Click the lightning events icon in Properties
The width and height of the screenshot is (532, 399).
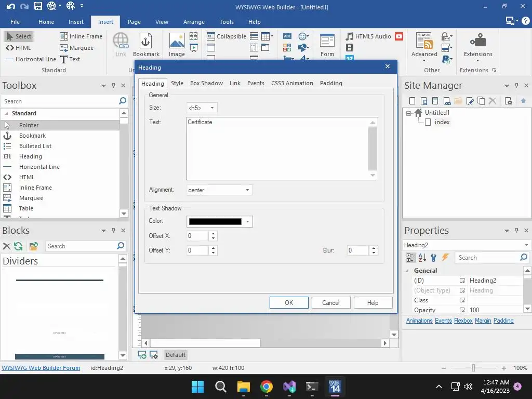445,258
